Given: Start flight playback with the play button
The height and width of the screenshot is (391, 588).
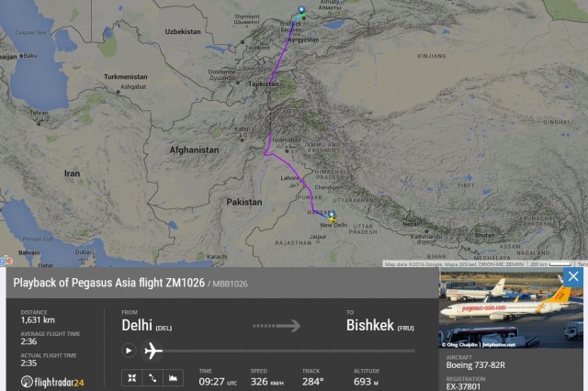Looking at the screenshot, I should click(x=129, y=351).
